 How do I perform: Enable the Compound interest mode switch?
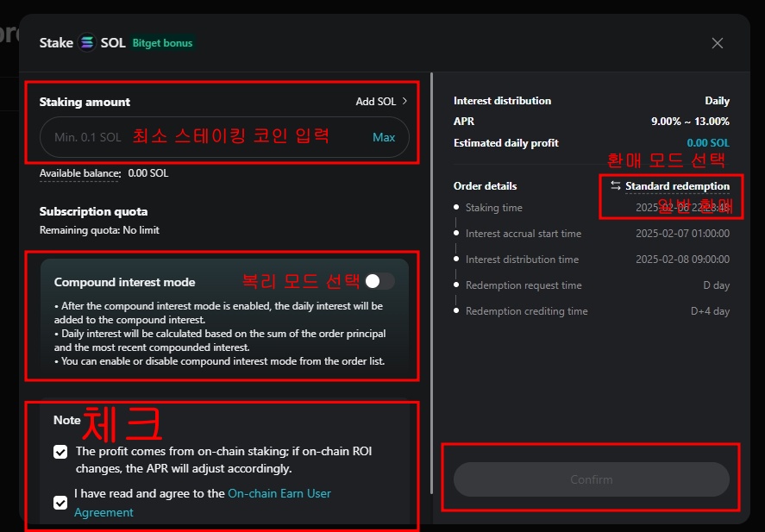[380, 281]
